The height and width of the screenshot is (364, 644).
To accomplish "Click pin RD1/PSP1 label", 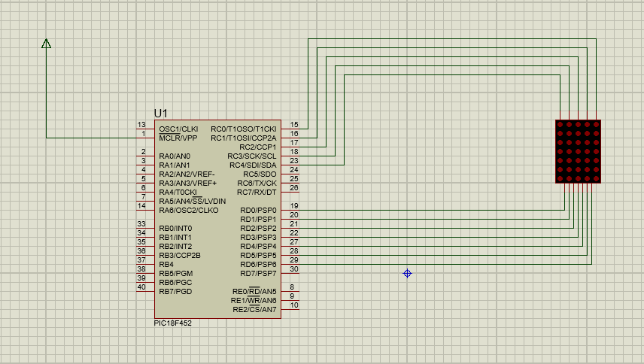I will pyautogui.click(x=258, y=219).
